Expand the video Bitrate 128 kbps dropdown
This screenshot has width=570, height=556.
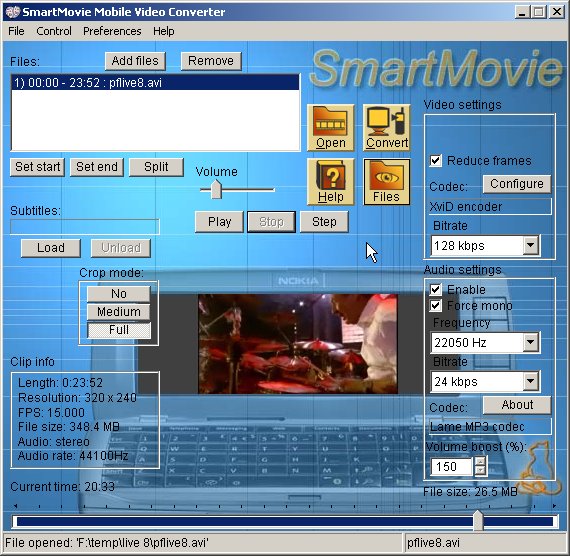pos(530,245)
